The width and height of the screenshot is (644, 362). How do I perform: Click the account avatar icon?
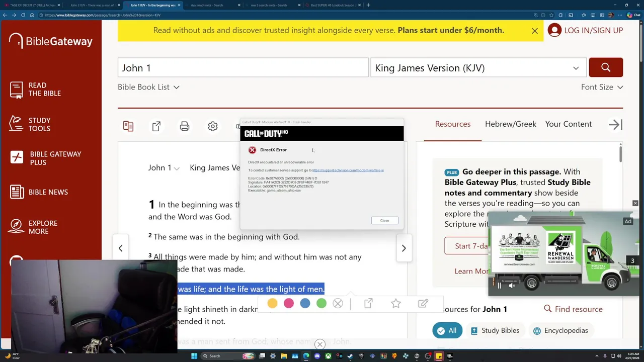[554, 30]
